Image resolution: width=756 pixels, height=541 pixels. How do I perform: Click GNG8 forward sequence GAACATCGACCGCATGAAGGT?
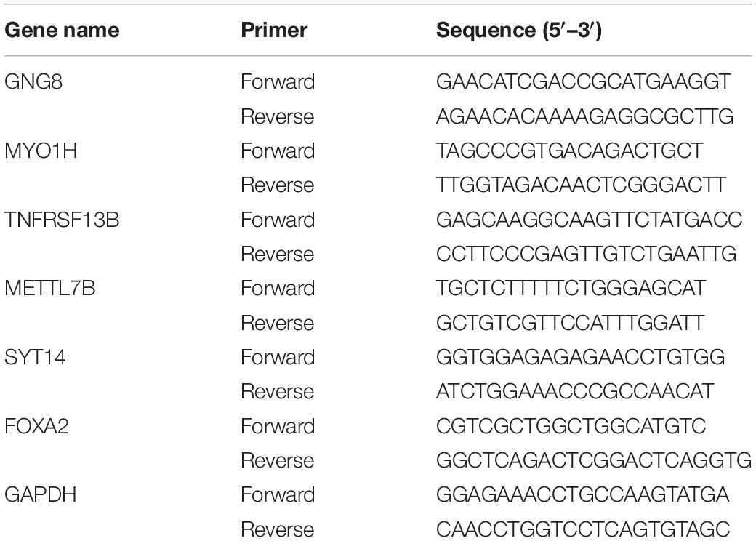click(x=584, y=81)
